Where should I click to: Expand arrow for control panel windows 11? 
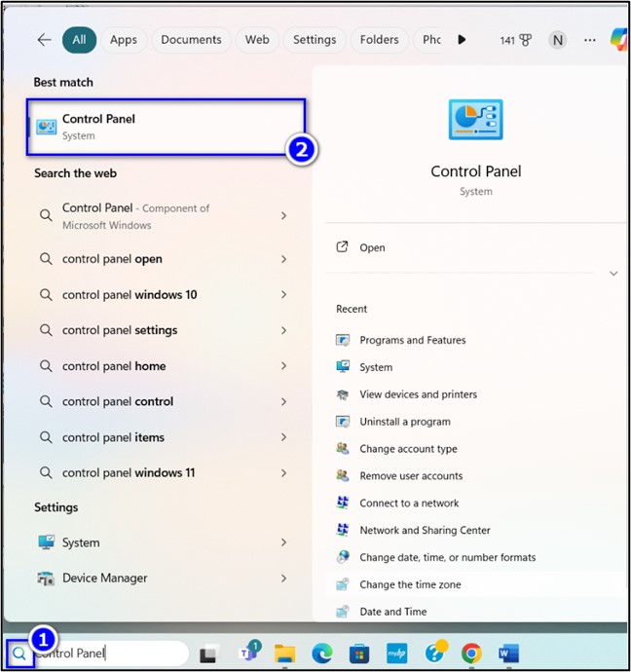click(283, 472)
